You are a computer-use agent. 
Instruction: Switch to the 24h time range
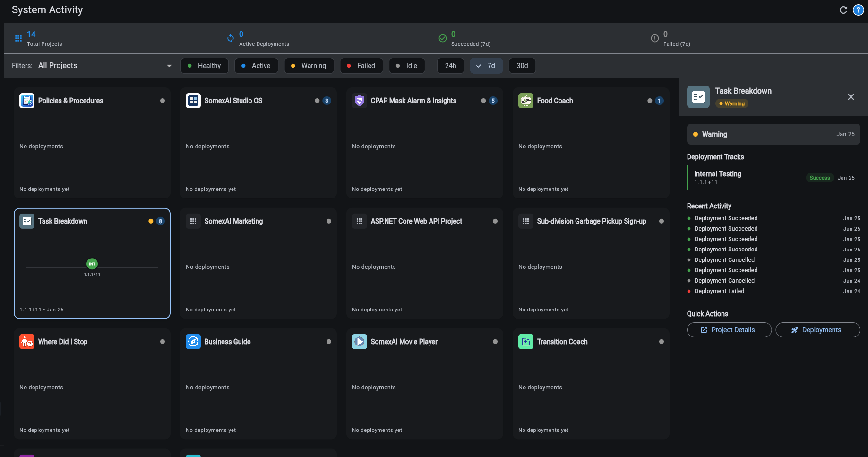pos(450,66)
